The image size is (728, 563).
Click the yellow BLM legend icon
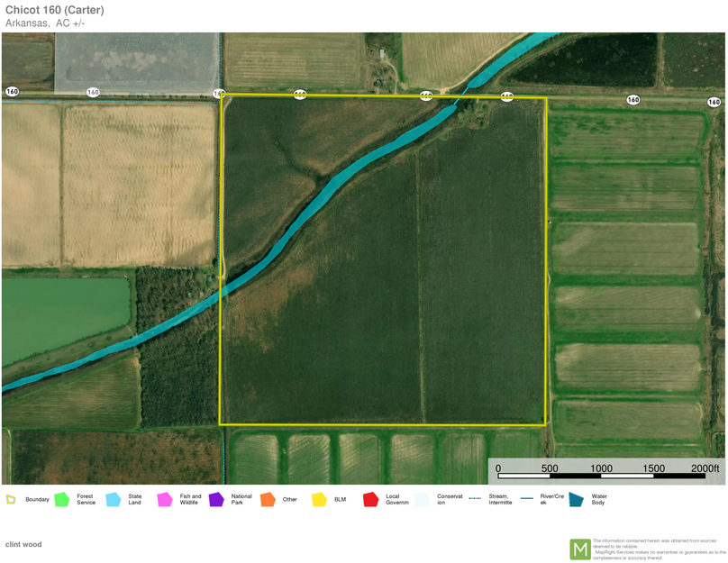click(x=319, y=499)
